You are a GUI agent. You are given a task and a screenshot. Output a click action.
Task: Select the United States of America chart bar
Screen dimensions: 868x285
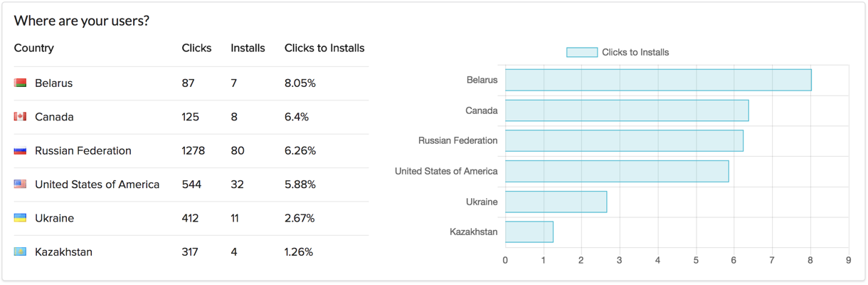point(617,171)
